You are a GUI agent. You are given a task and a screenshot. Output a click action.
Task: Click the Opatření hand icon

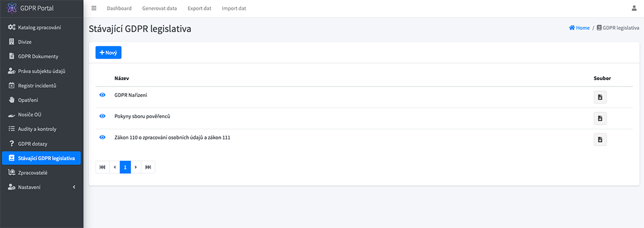click(12, 100)
